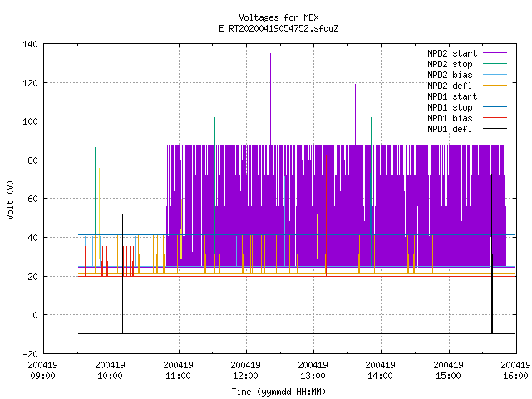Click the y-axis tick value -20

point(30,354)
